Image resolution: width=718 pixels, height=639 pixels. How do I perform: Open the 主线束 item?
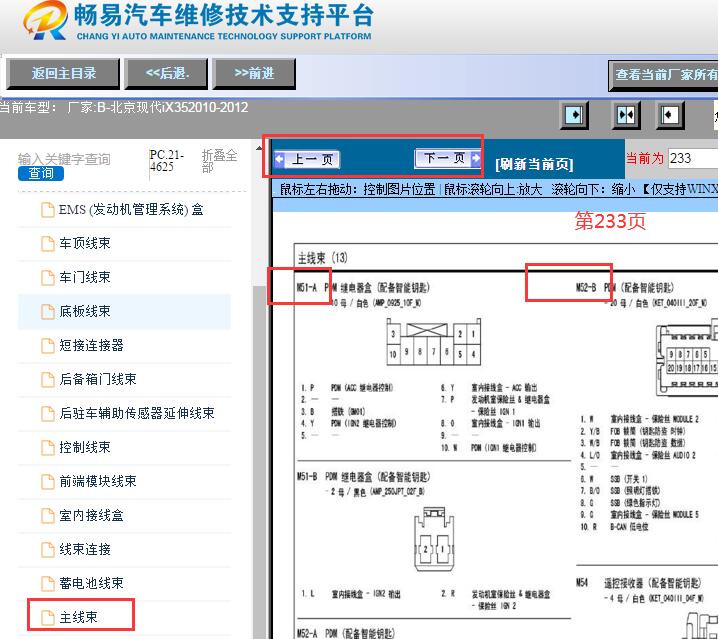coord(78,617)
